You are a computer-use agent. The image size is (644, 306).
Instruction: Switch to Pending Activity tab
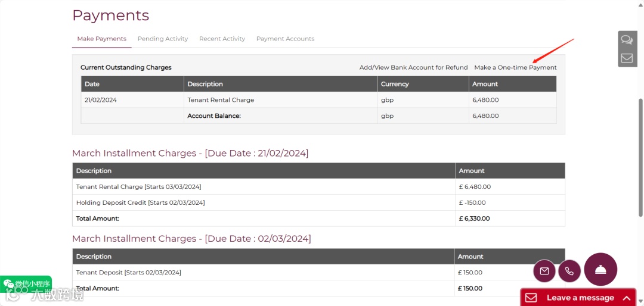(x=163, y=39)
